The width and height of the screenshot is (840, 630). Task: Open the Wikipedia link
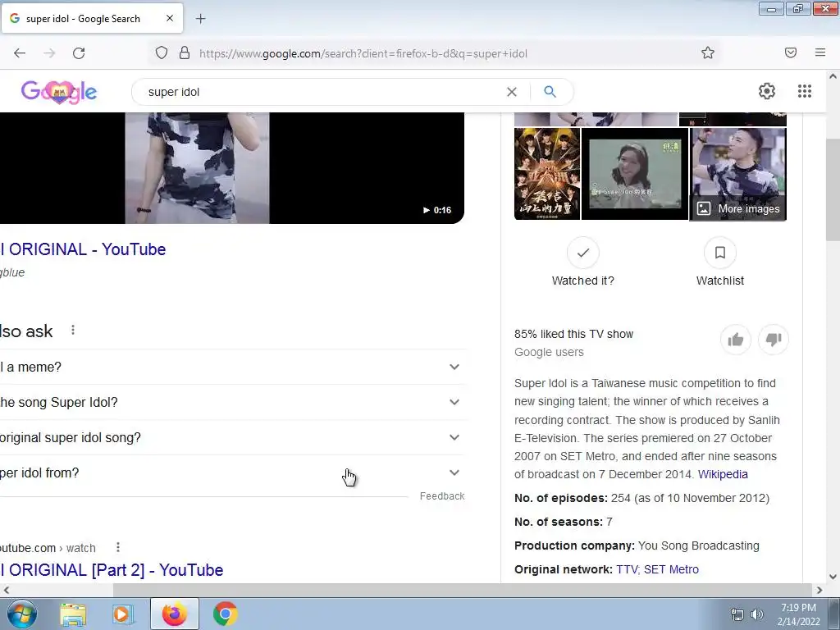pyautogui.click(x=723, y=475)
